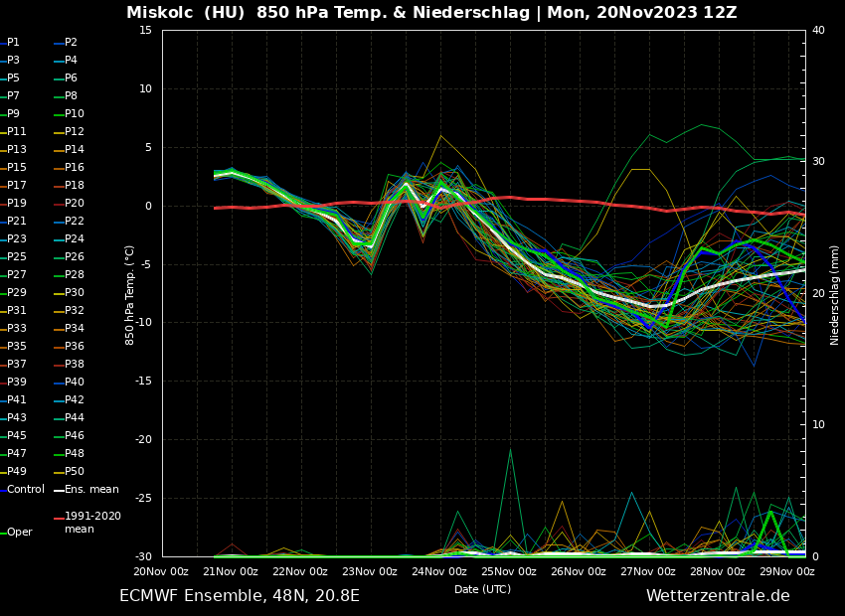Select the 21Nov 00z date tick label
The image size is (845, 616).
231,571
